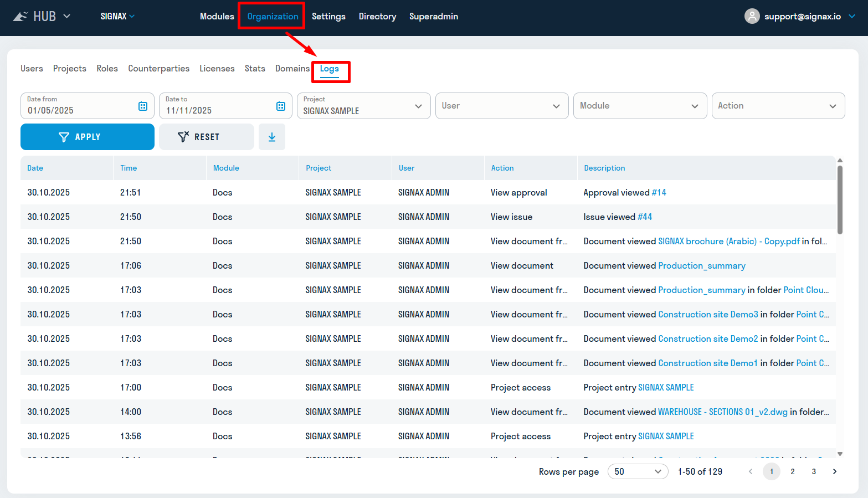Open the Directory menu item
The height and width of the screenshot is (498, 868).
click(377, 17)
